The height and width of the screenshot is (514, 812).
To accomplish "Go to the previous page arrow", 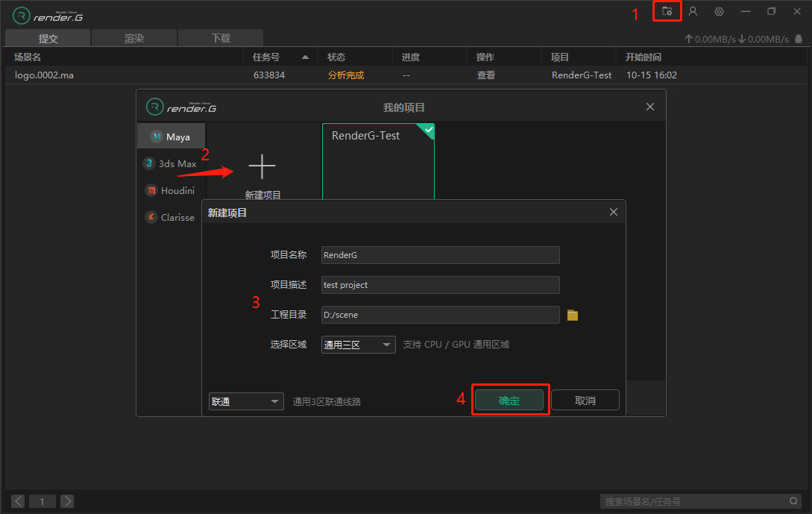I will click(x=18, y=501).
